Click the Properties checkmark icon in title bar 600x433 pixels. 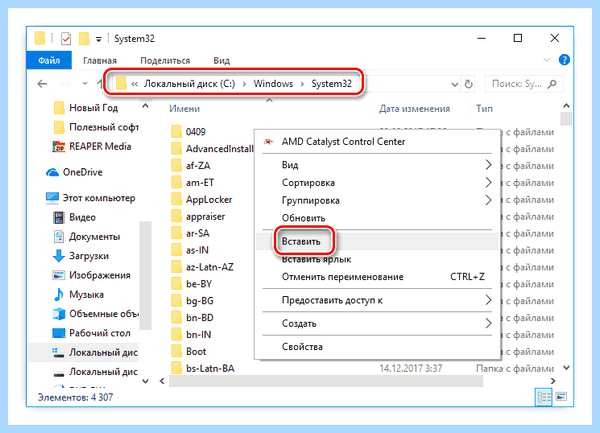pyautogui.click(x=66, y=39)
